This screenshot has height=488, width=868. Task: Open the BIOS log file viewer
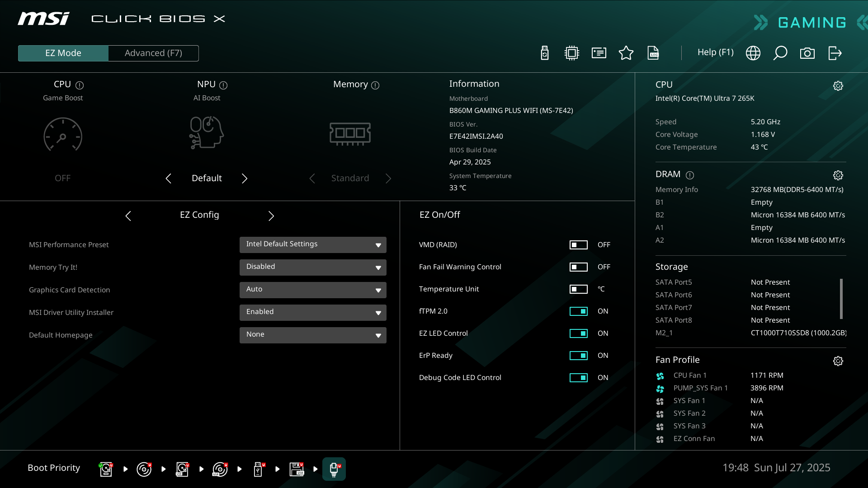pos(654,53)
